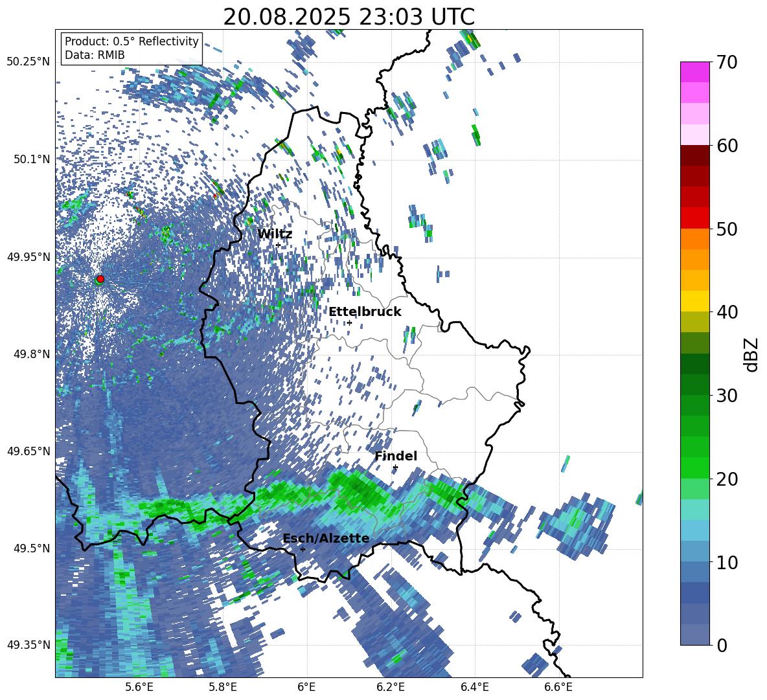Click the Esch/Alzette city label
This screenshot has height=700, width=767.
(x=326, y=538)
